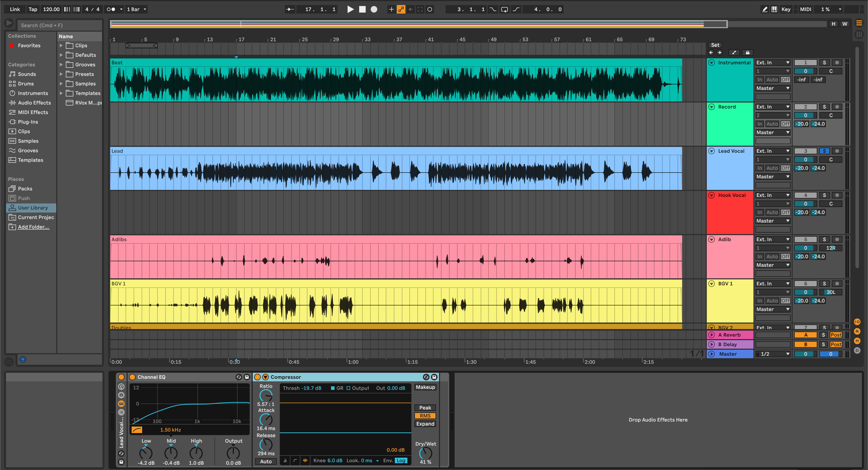Open the User Library in Places
868x470 pixels.
click(x=33, y=207)
